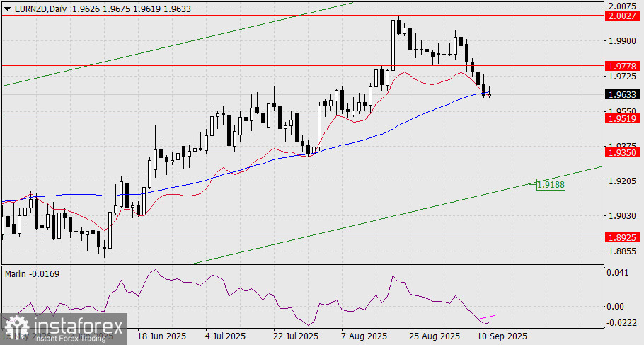This screenshot has width=644, height=345.
Task: Click the 10 Sep 2025 date label
Action: click(502, 336)
